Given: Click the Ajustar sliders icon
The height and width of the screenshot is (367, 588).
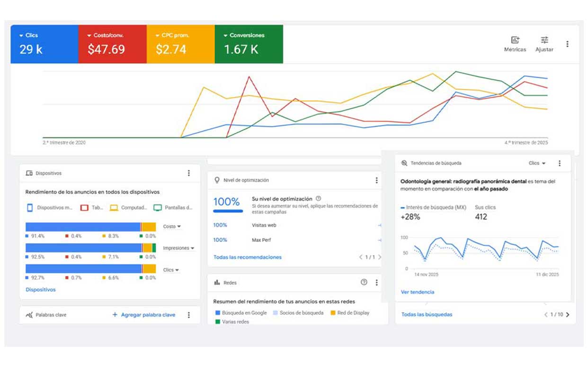Looking at the screenshot, I should click(544, 40).
